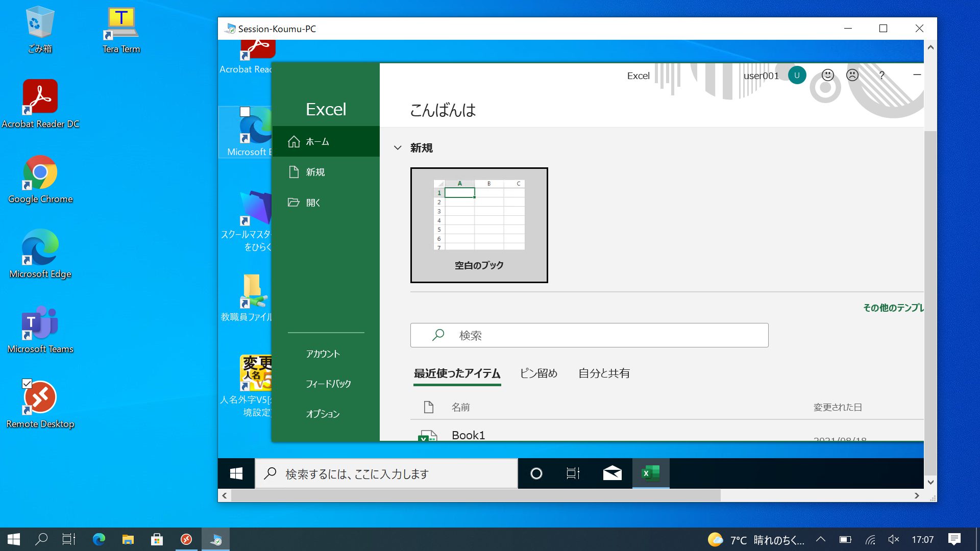
Task: Click the session window horizontal scrollbar
Action: (476, 495)
